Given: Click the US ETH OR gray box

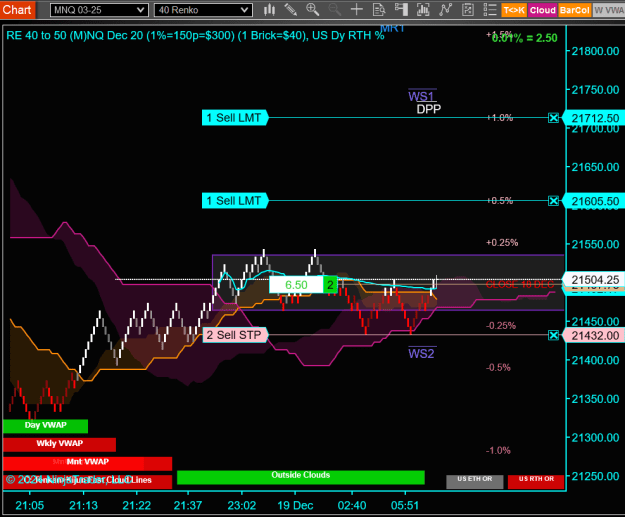Looking at the screenshot, I should pyautogui.click(x=475, y=481).
